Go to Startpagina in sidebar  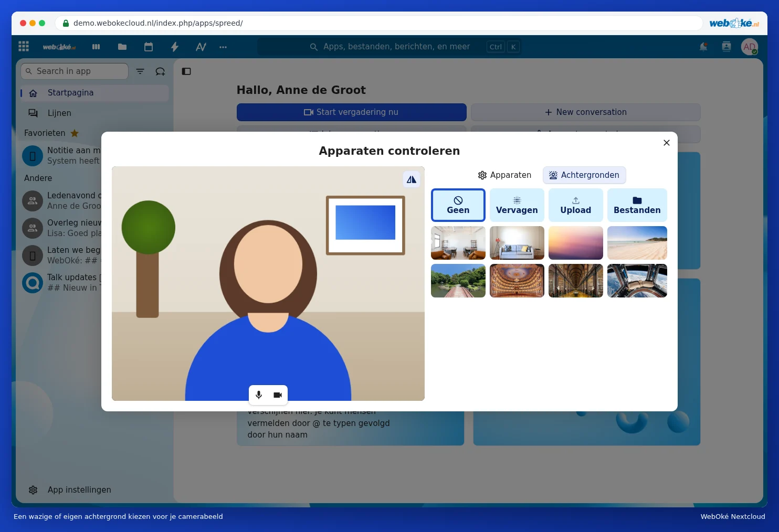click(94, 93)
